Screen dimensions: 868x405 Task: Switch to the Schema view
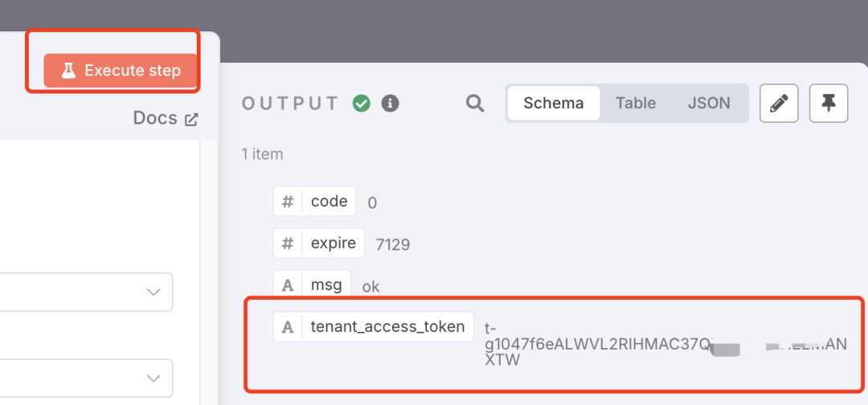point(554,103)
